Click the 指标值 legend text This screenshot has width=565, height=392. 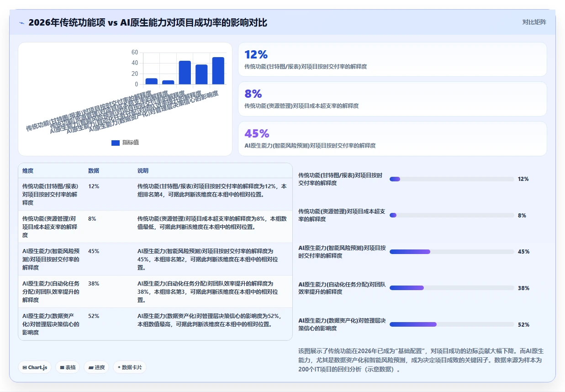point(131,143)
